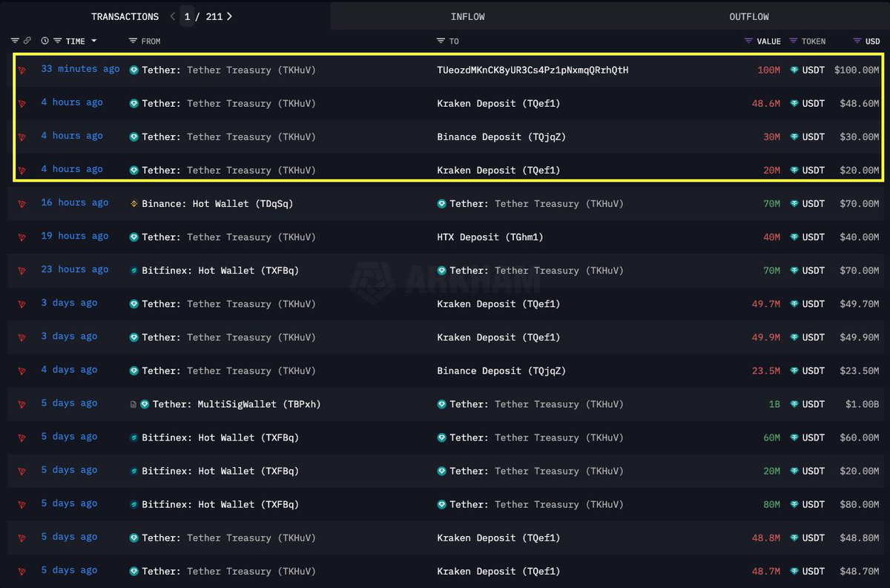This screenshot has width=890, height=588.
Task: Switch to the TRANSACTIONS tab
Action: [125, 16]
